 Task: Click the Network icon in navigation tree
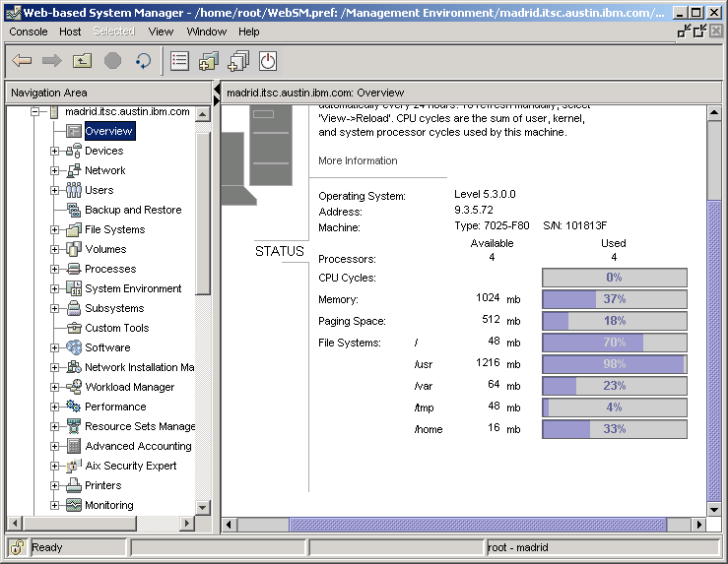pos(74,170)
